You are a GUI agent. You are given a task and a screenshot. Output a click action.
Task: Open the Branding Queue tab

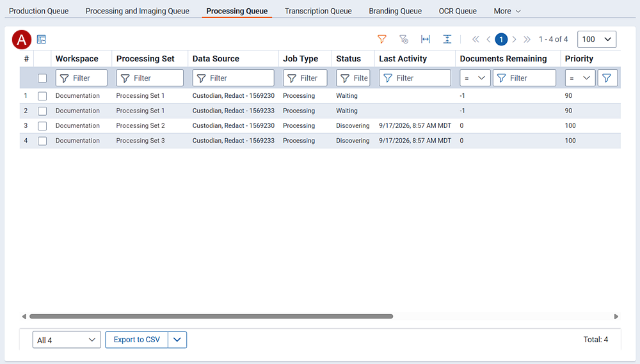click(395, 11)
